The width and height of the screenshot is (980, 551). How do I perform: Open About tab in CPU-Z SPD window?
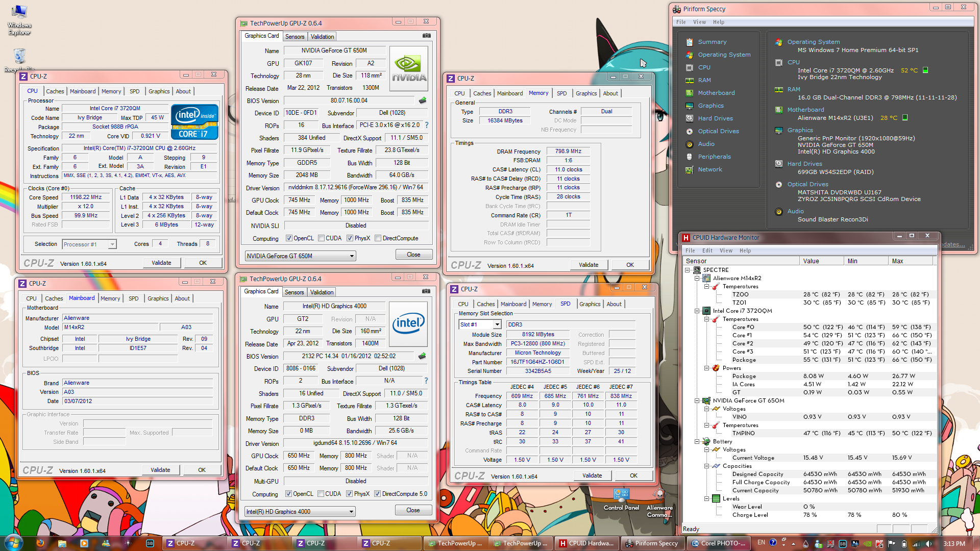[614, 304]
